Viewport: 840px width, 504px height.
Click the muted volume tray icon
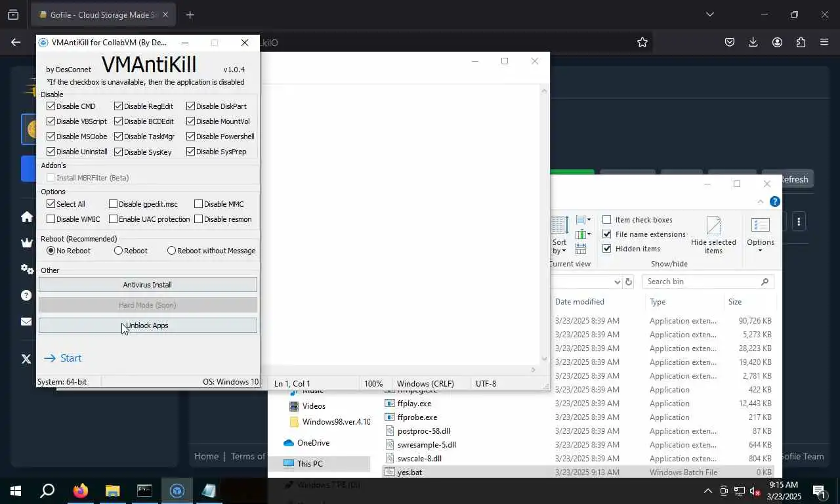[755, 491]
